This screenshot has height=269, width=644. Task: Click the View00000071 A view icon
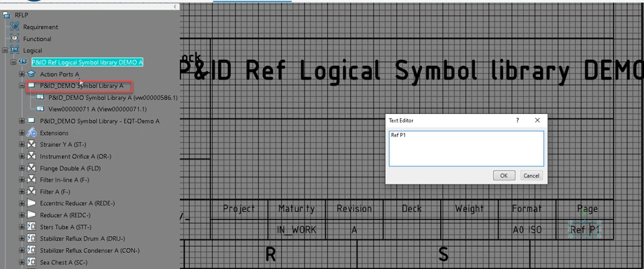40,109
